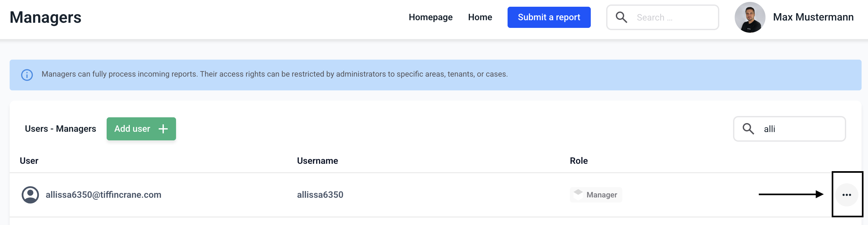The image size is (868, 225).
Task: Open the three-dot actions menu for allissa6350
Action: pos(846,195)
